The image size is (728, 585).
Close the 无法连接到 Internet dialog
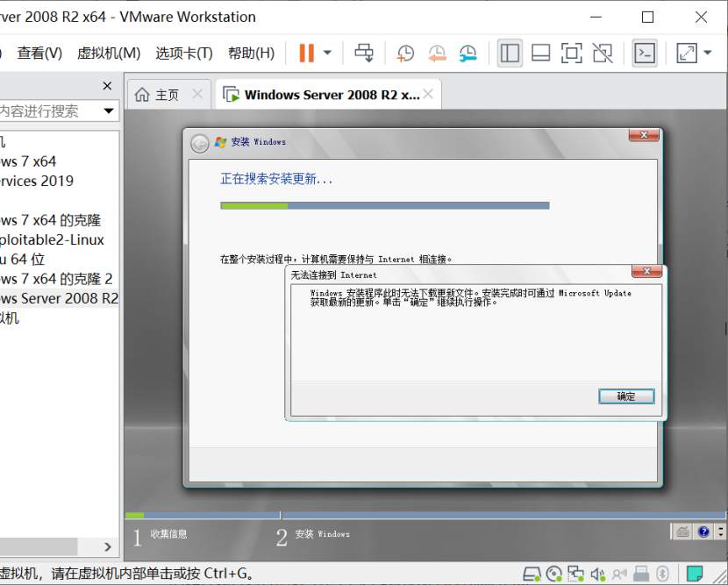pyautogui.click(x=646, y=271)
